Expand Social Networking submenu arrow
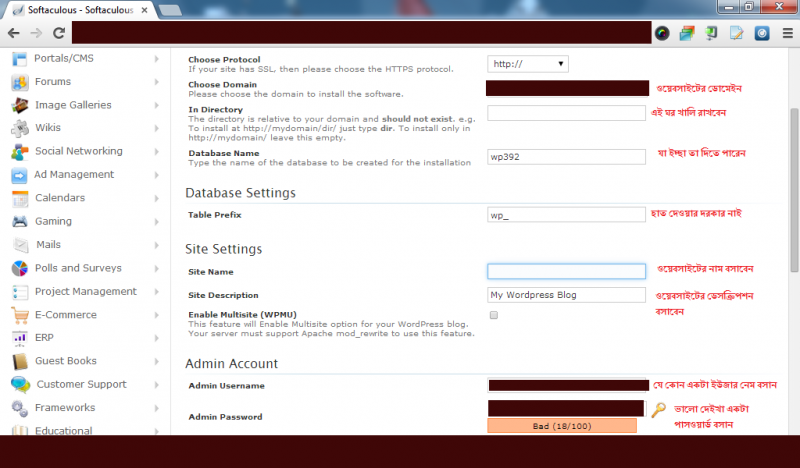The image size is (800, 468). click(x=156, y=152)
